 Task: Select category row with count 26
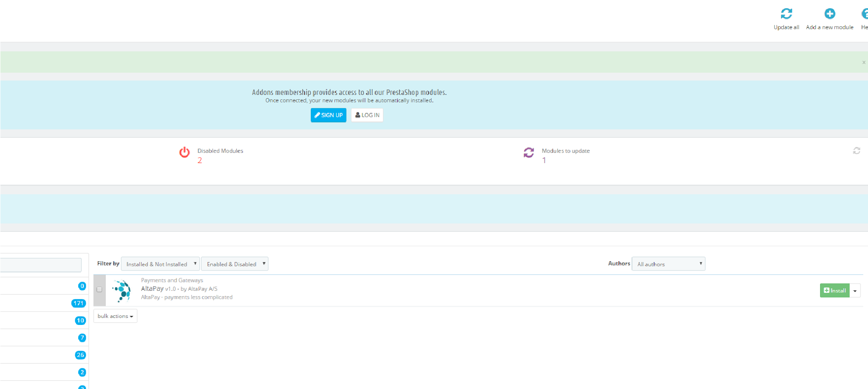[x=44, y=355]
